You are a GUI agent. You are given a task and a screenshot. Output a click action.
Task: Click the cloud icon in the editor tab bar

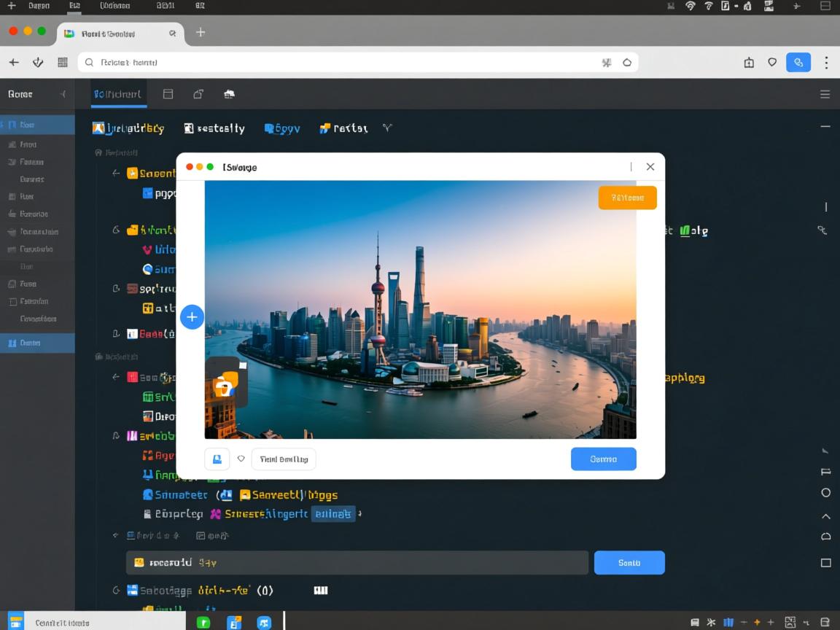coord(229,94)
